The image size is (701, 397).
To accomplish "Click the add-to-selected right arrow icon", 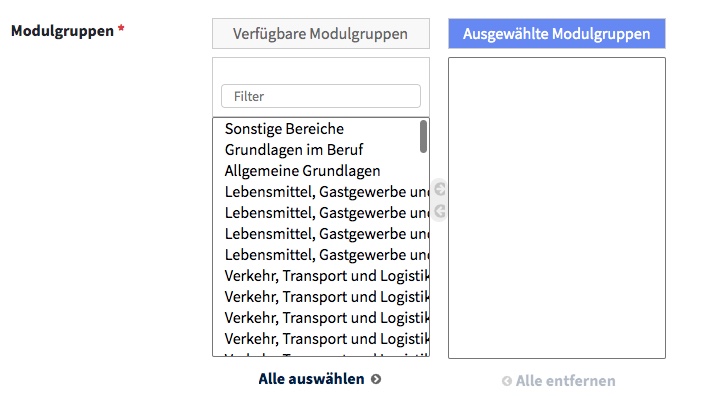I will tap(440, 189).
